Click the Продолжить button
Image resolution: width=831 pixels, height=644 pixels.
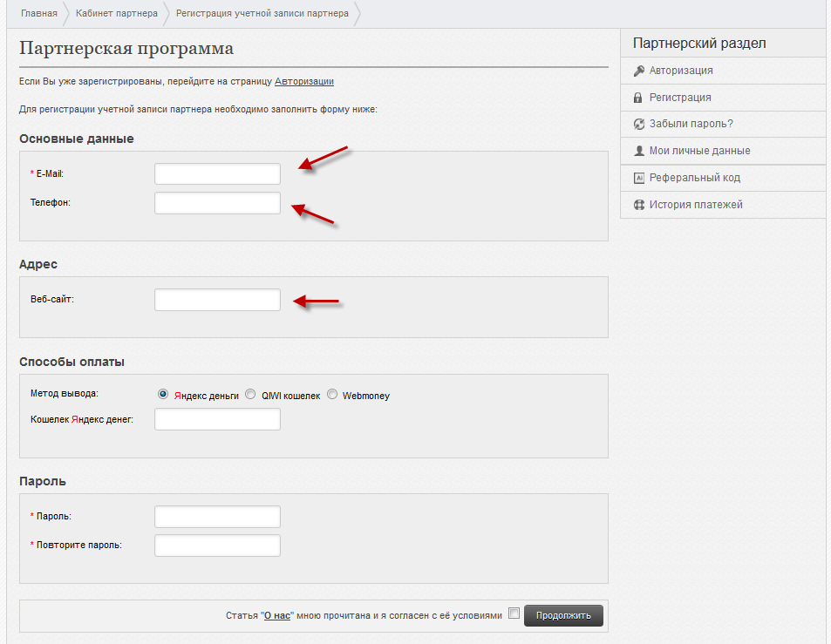563,615
